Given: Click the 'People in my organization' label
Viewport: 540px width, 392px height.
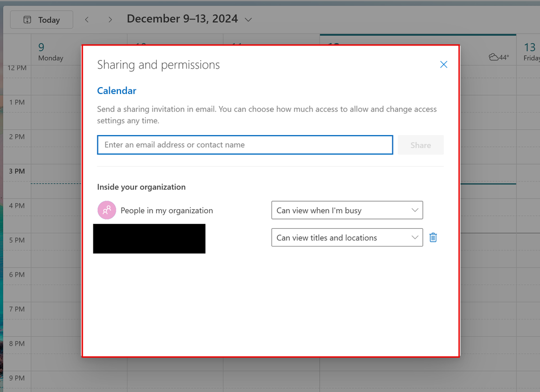Looking at the screenshot, I should tap(166, 210).
